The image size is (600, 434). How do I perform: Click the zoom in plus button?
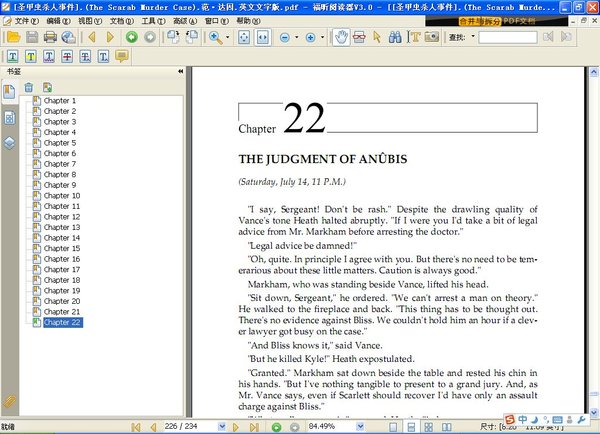pyautogui.click(x=310, y=37)
